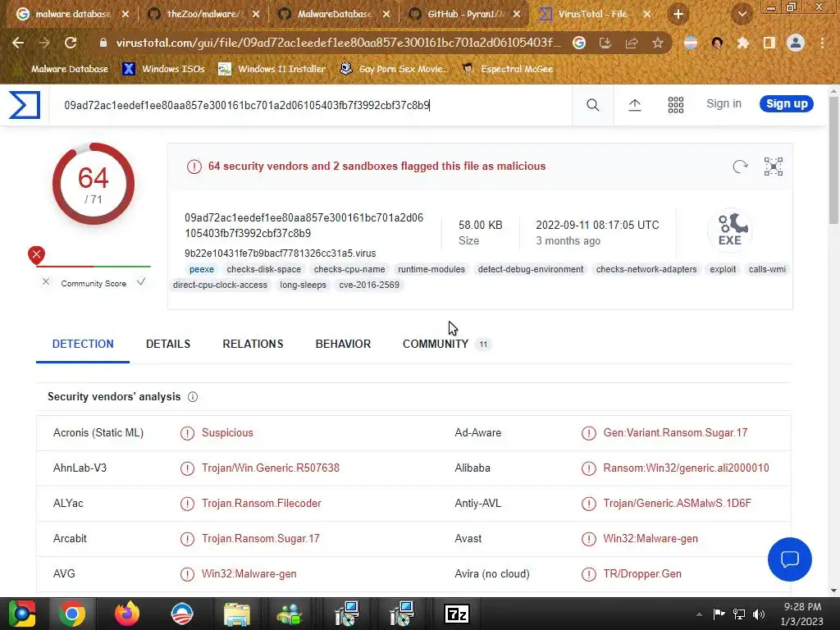Viewport: 840px width, 630px height.
Task: Open 7-Zip from the taskbar
Action: click(x=457, y=614)
